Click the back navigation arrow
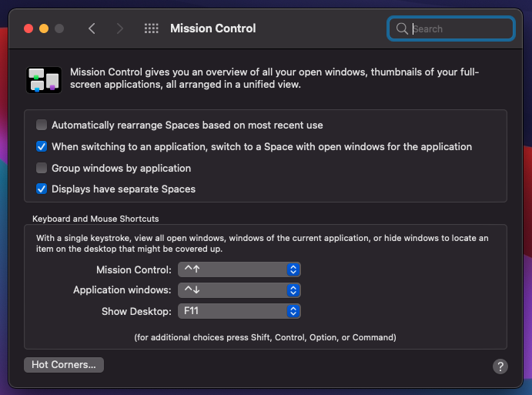The height and width of the screenshot is (395, 532). click(x=92, y=28)
